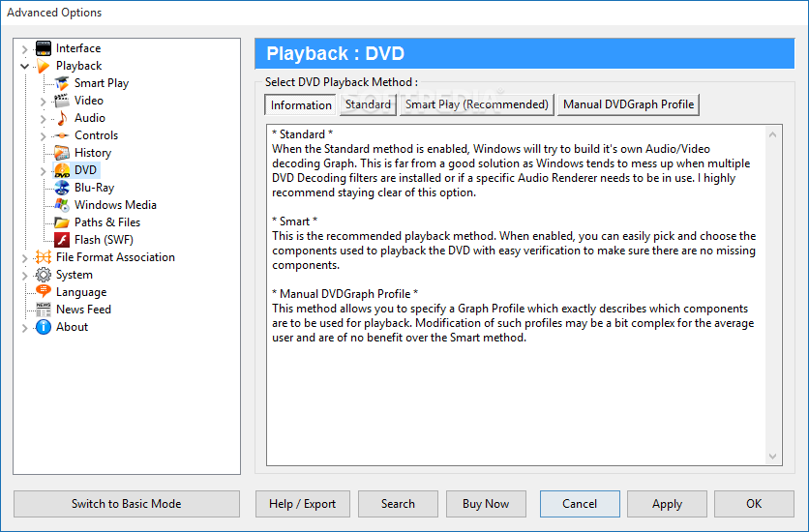Click the Help / Export button

(x=302, y=504)
